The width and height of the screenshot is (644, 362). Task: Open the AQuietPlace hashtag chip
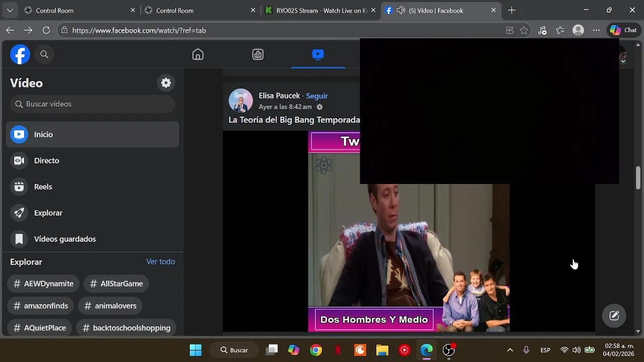click(x=39, y=328)
